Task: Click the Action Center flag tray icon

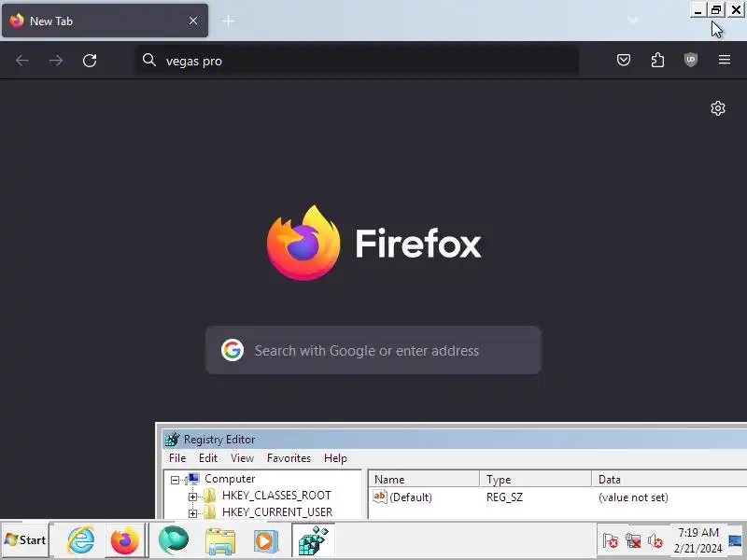Action: pyautogui.click(x=611, y=541)
